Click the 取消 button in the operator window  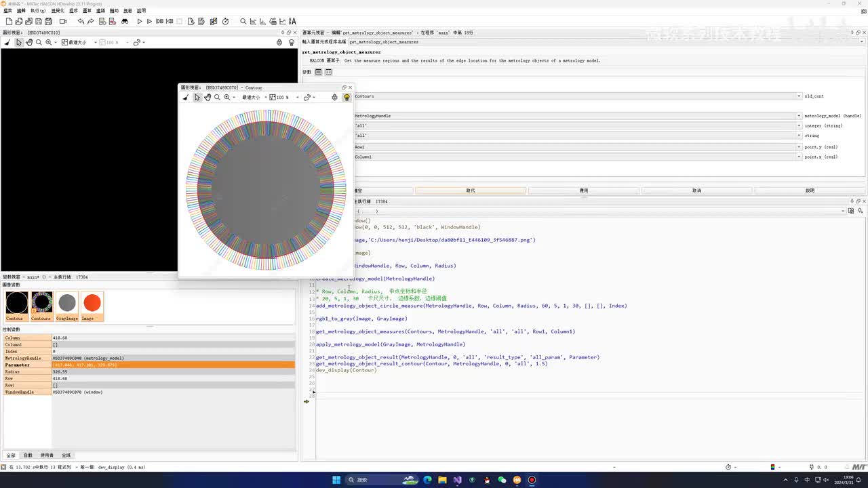tap(696, 190)
